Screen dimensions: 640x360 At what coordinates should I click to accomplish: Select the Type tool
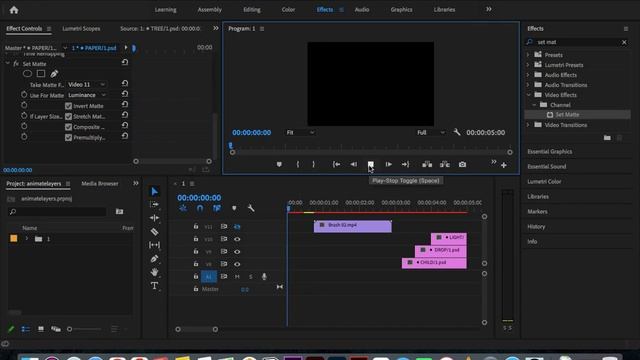[x=154, y=286]
